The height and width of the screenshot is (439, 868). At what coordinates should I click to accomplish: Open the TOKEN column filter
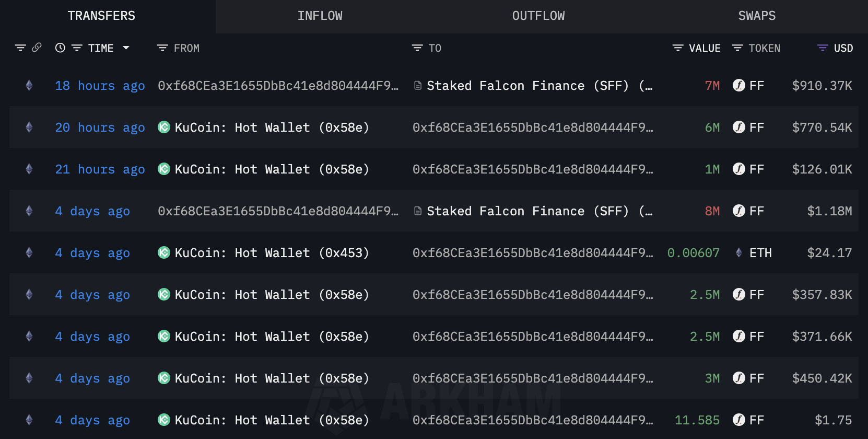pos(737,48)
